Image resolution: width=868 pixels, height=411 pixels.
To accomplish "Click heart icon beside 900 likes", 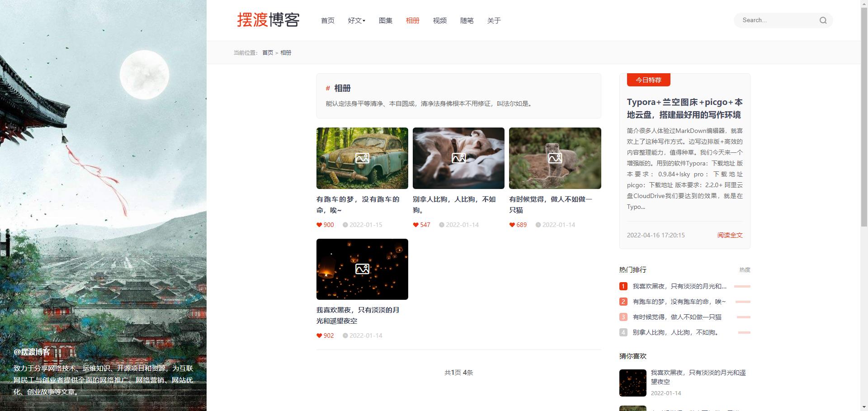I will [x=319, y=225].
